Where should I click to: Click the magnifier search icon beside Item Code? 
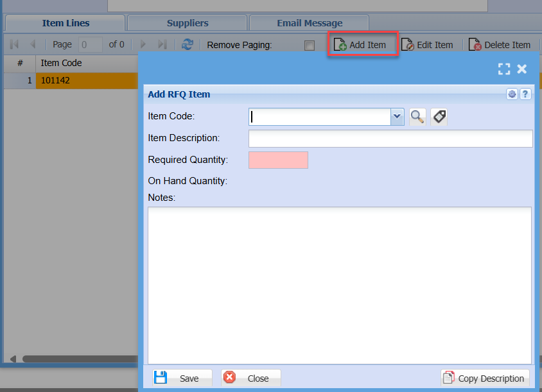pos(417,117)
